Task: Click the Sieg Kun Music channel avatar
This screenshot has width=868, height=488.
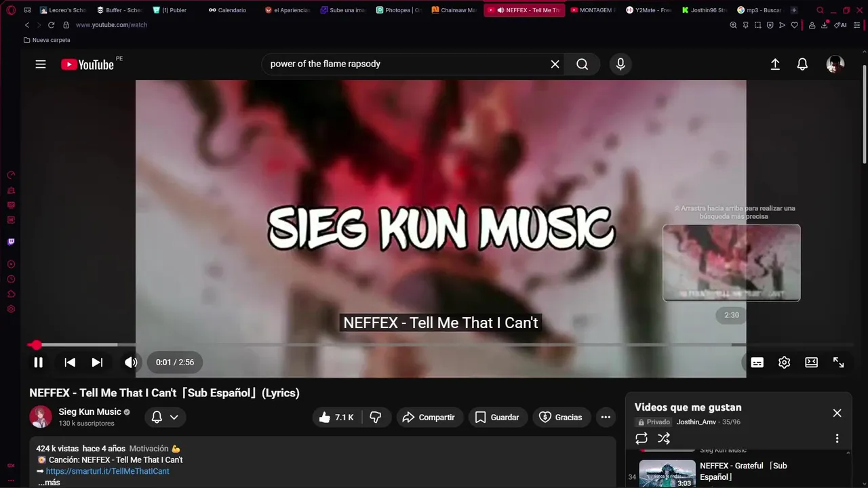Action: [x=41, y=417]
